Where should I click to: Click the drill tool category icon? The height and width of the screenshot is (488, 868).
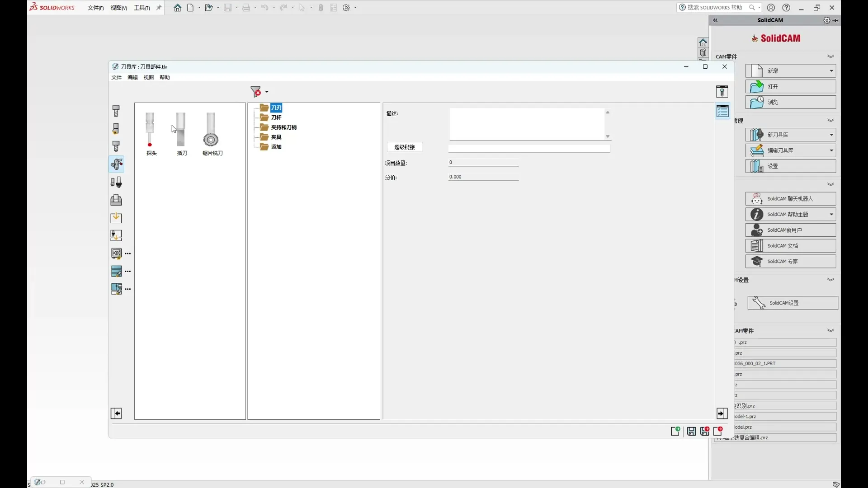(116, 146)
